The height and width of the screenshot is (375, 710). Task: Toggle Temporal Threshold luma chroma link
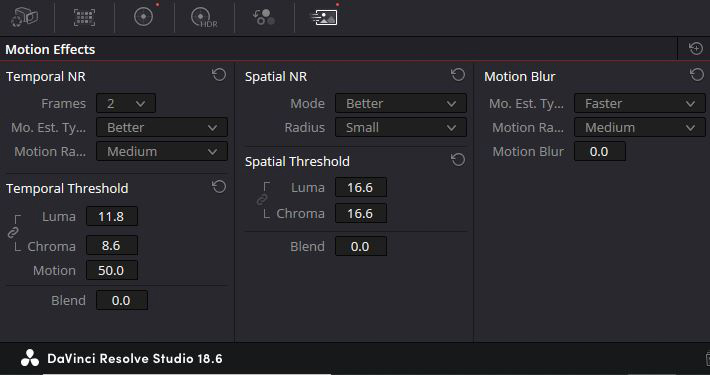tap(13, 233)
